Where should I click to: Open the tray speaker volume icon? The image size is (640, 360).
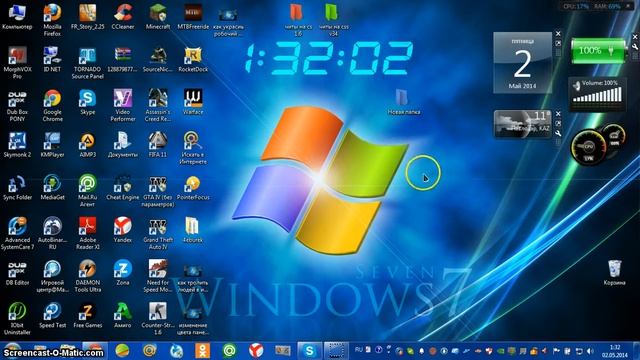[x=590, y=351]
